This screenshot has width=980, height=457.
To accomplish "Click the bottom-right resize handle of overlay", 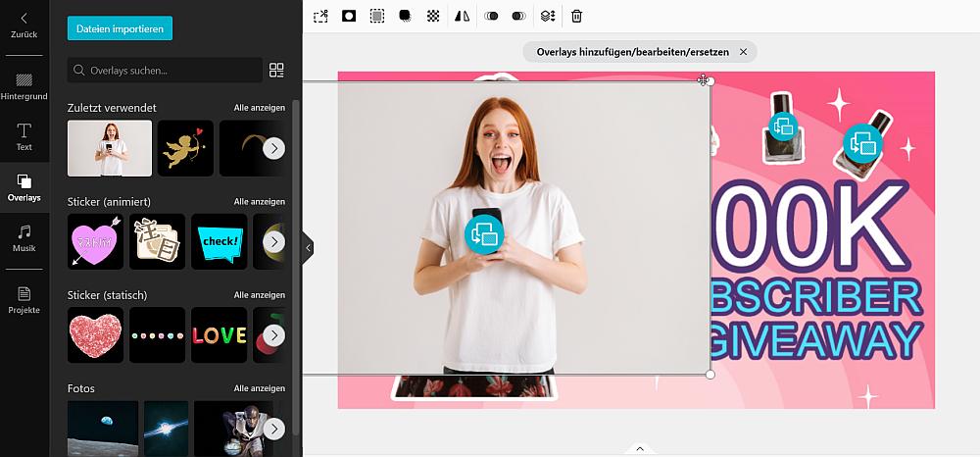I will pos(710,375).
